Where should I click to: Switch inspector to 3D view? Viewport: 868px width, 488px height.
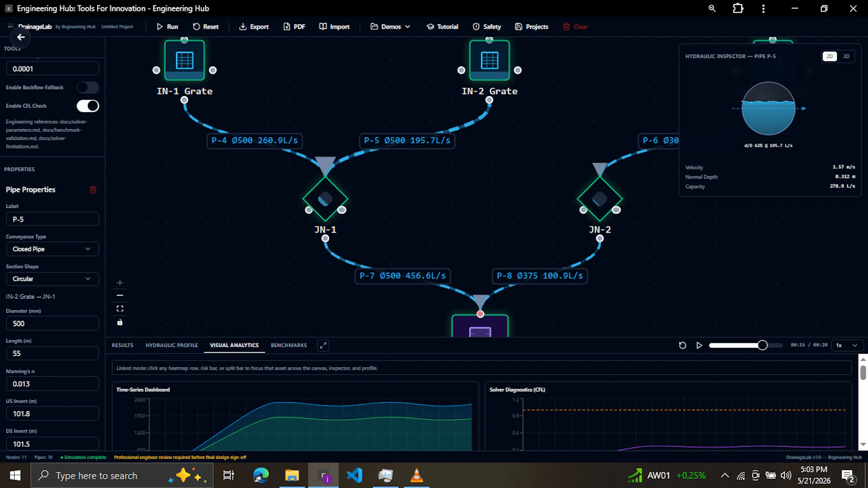[x=846, y=56]
